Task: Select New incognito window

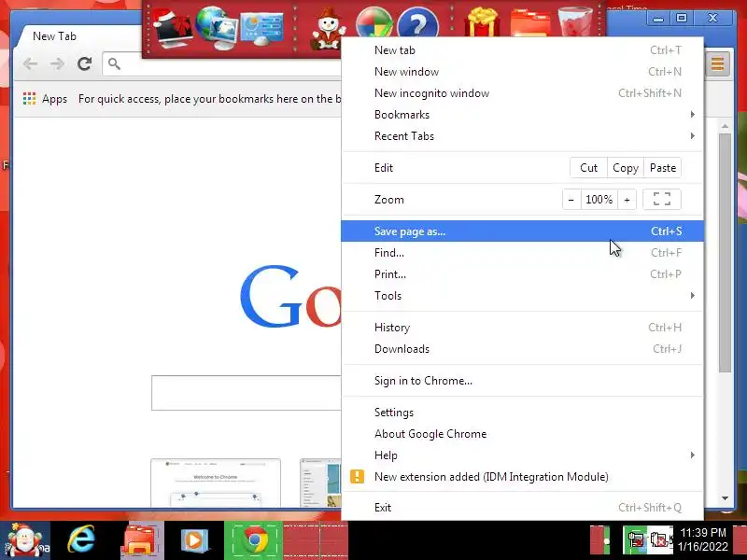Action: [x=522, y=92]
